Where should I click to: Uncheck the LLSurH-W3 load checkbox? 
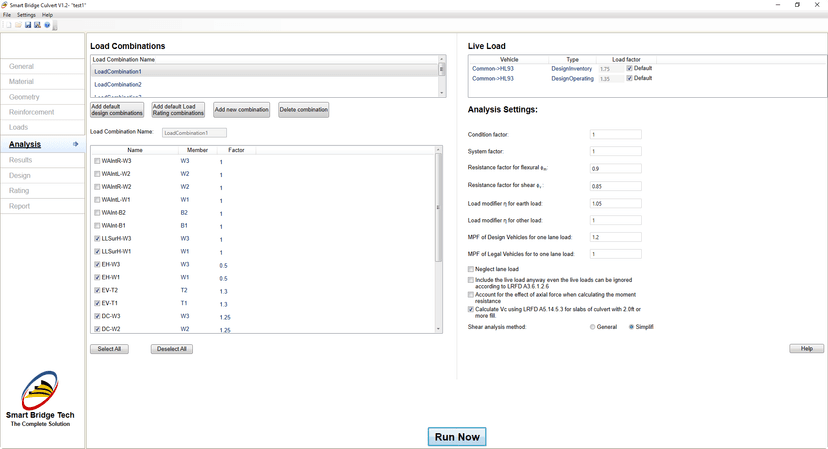97,239
